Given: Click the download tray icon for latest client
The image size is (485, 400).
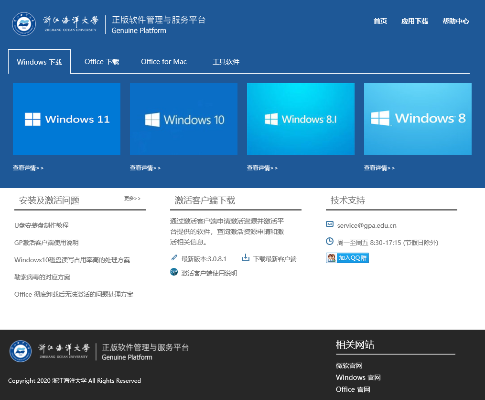Looking at the screenshot, I should (245, 258).
